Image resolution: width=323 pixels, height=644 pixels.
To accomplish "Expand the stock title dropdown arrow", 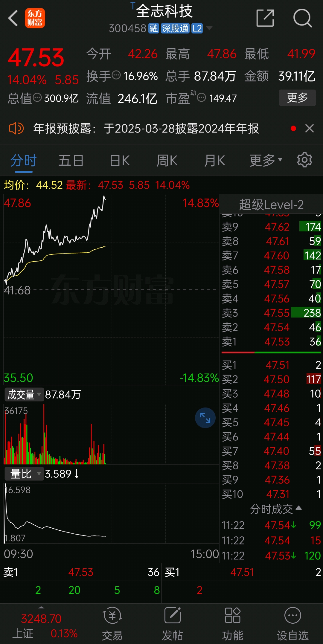I will click(209, 28).
